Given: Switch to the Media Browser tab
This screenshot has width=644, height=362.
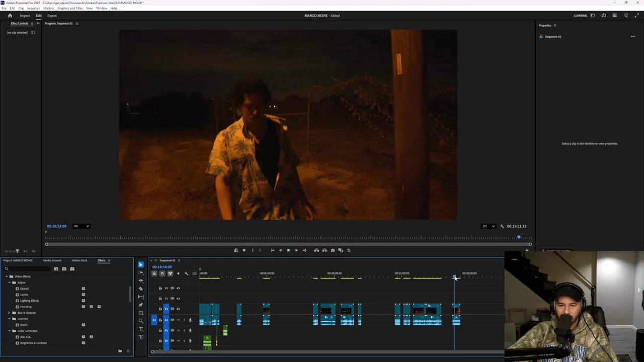Looking at the screenshot, I should point(52,260).
